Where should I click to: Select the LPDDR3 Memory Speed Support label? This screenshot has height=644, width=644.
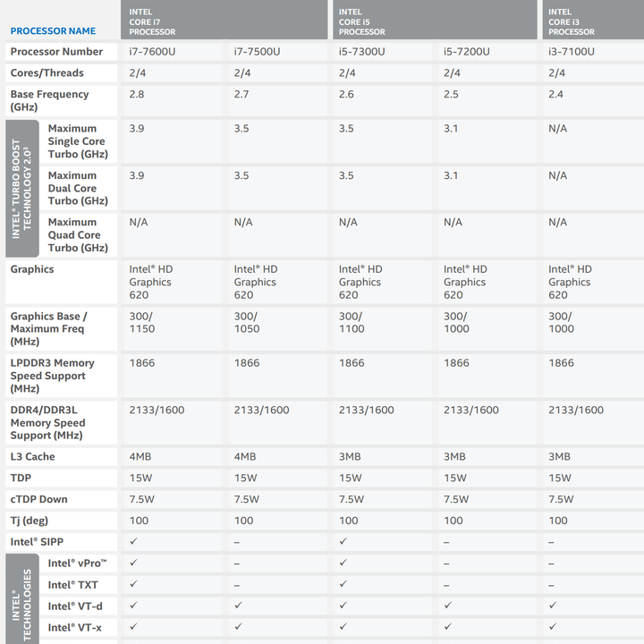click(x=53, y=376)
